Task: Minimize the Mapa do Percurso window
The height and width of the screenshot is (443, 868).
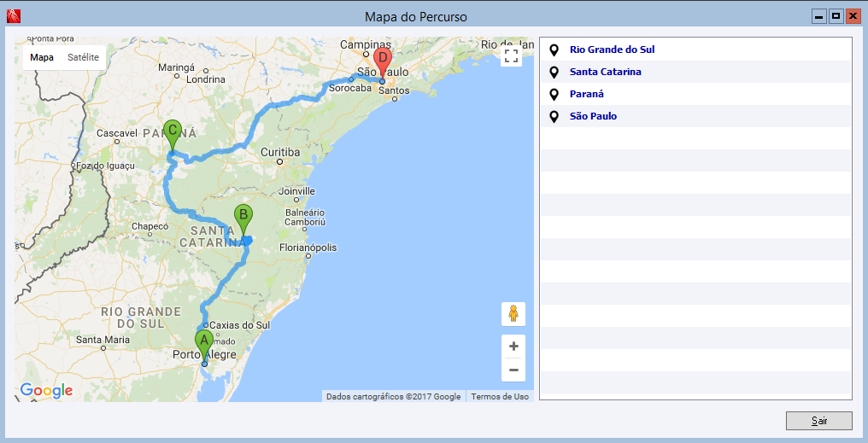Action: [x=819, y=16]
